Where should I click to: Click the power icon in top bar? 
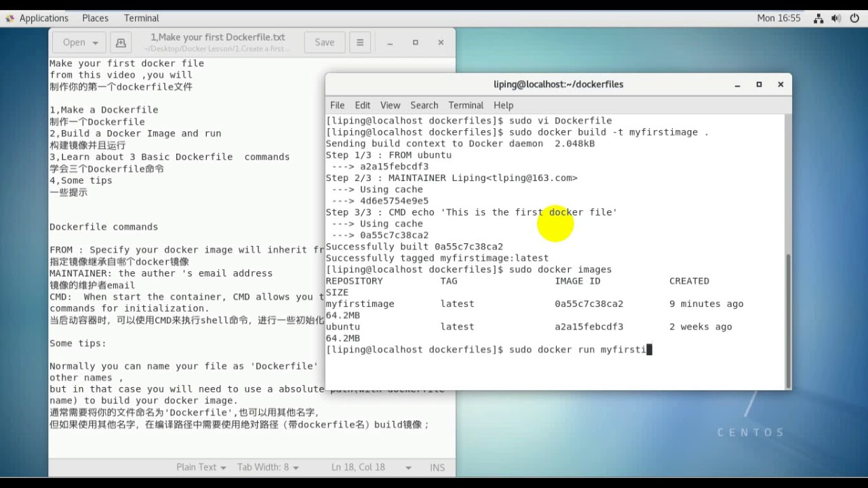click(854, 18)
